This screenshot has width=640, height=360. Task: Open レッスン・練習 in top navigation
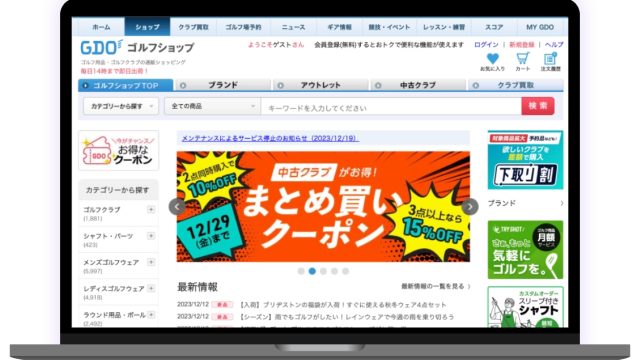(444, 27)
